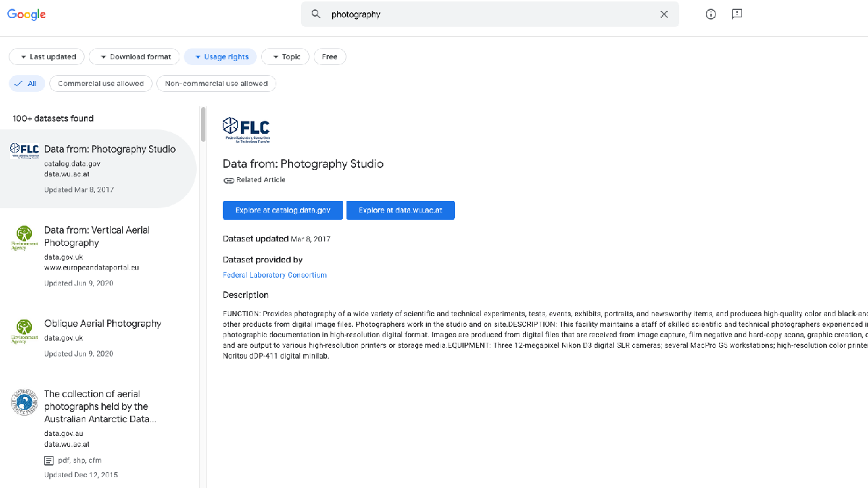Open the Federal Laboratory Consortium link
868x488 pixels.
(275, 275)
